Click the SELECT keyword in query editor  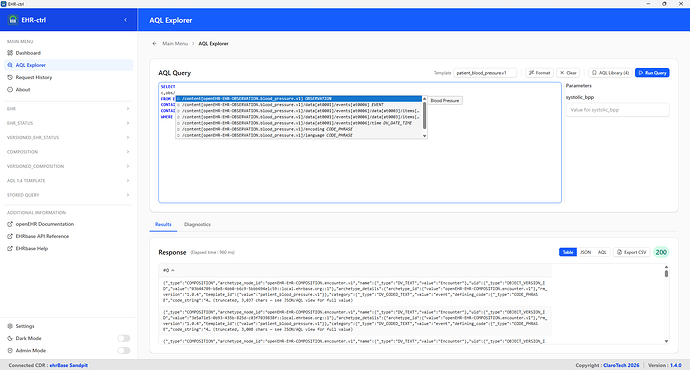click(x=168, y=87)
